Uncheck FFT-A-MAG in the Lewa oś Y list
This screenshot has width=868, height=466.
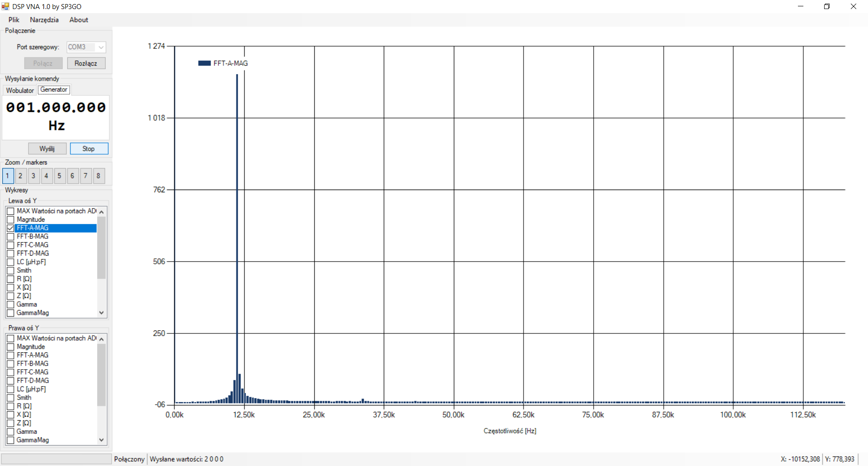tap(11, 228)
